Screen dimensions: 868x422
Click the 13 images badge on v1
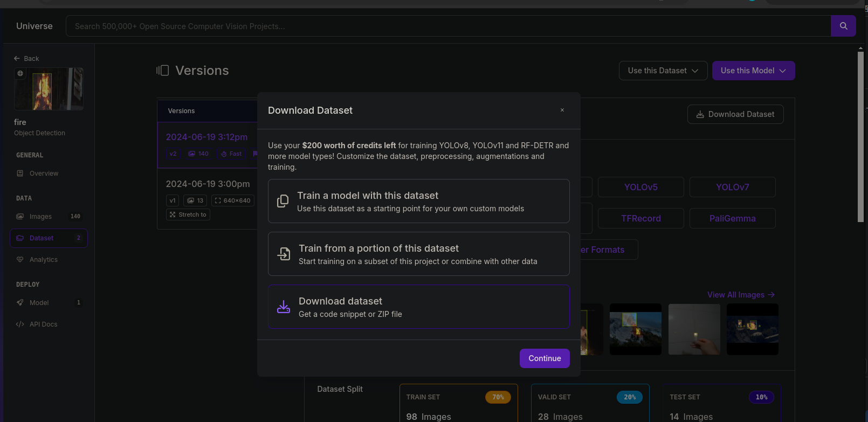coord(195,200)
